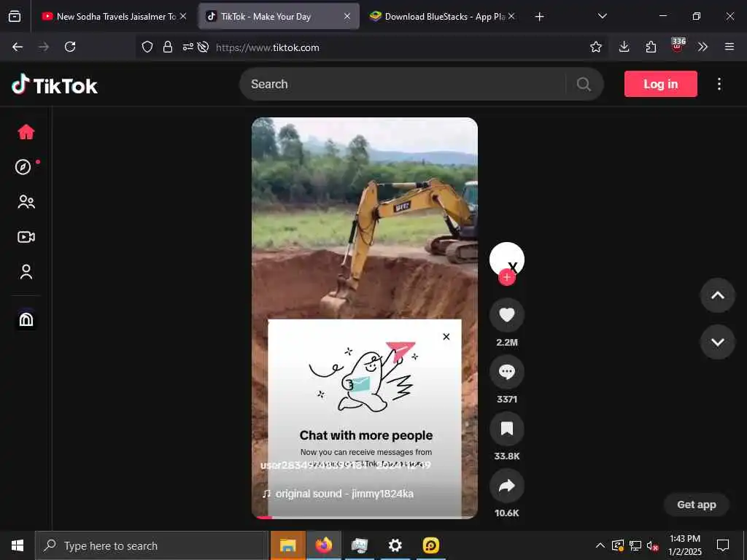Open the comments bubble icon

click(x=507, y=371)
